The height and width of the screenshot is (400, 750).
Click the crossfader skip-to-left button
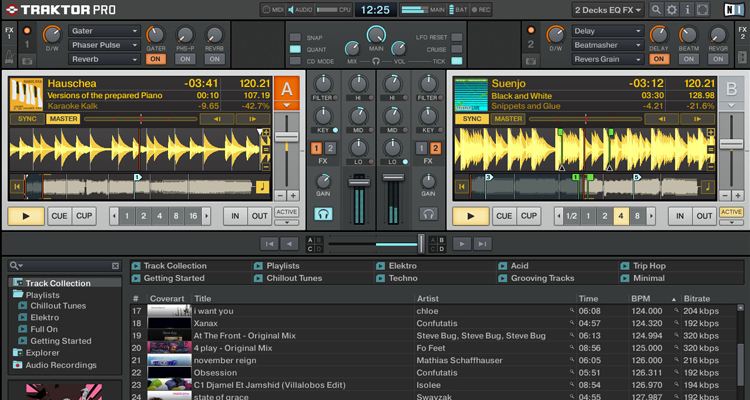pyautogui.click(x=269, y=244)
